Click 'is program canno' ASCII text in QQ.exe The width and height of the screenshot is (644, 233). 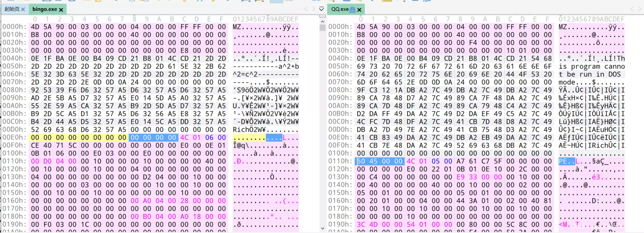point(592,66)
